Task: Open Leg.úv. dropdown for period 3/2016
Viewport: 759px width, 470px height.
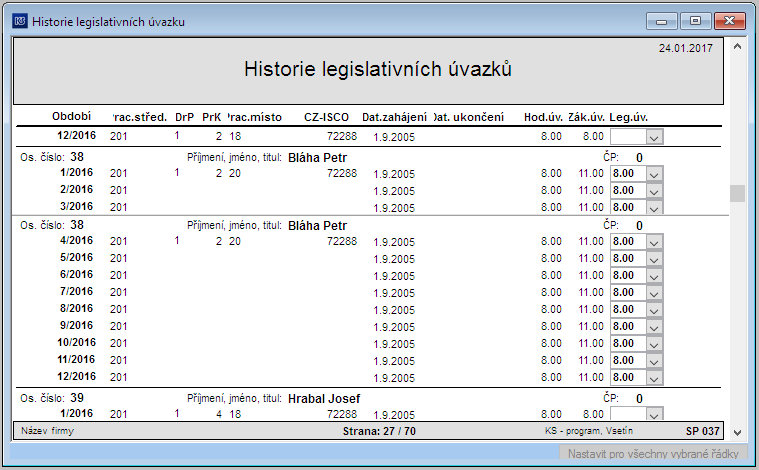Action: [x=654, y=208]
